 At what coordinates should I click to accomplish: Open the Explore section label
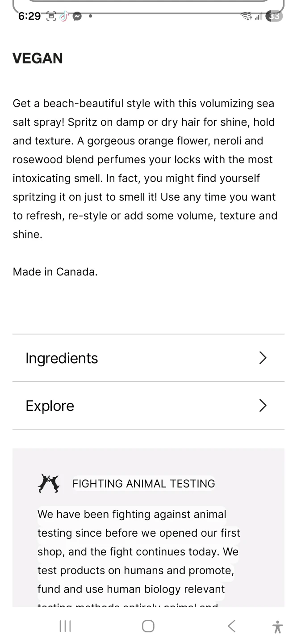[x=50, y=406]
